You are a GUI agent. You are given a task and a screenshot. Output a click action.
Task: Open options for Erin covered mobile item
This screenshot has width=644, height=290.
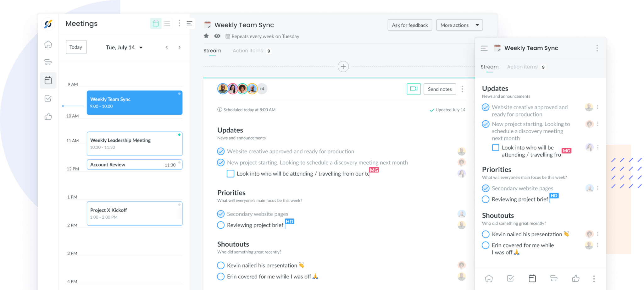597,245
